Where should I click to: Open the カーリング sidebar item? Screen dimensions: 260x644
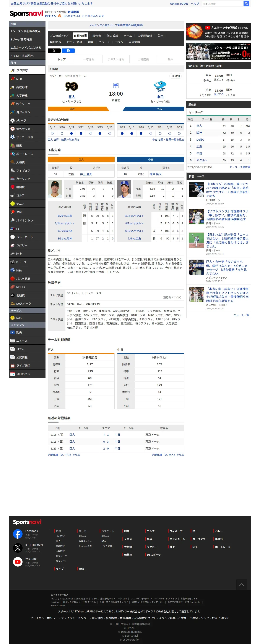(x=27, y=179)
